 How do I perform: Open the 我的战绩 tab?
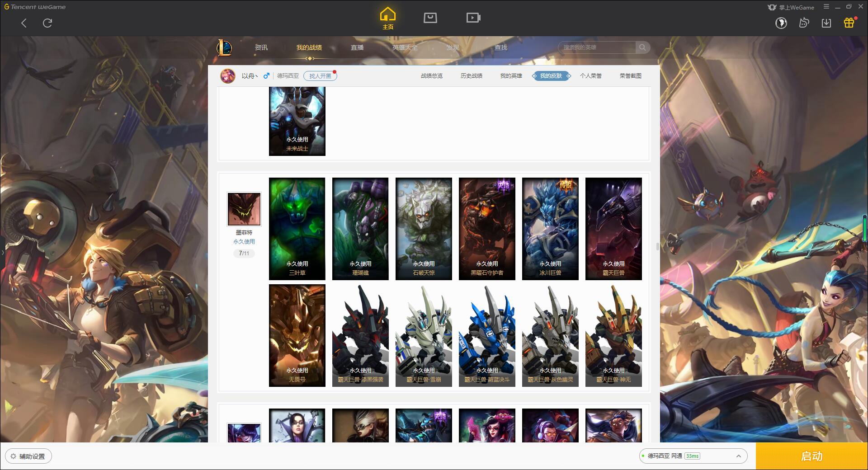[309, 47]
